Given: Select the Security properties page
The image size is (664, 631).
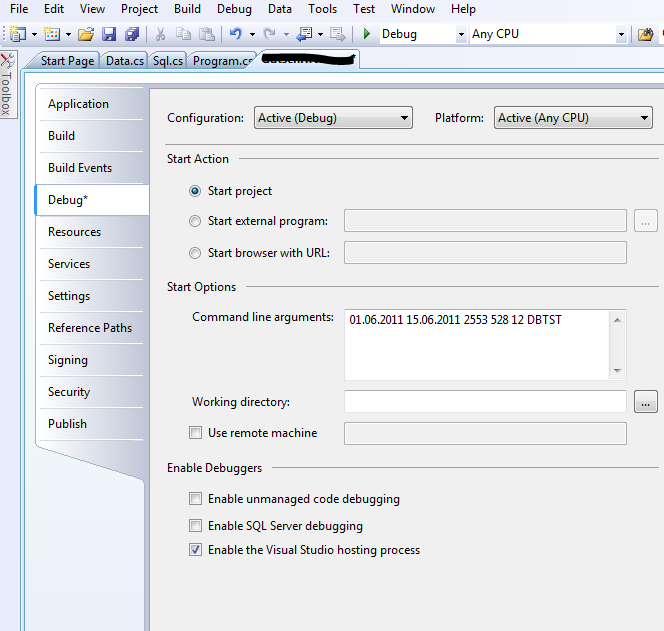Looking at the screenshot, I should (x=91, y=392).
